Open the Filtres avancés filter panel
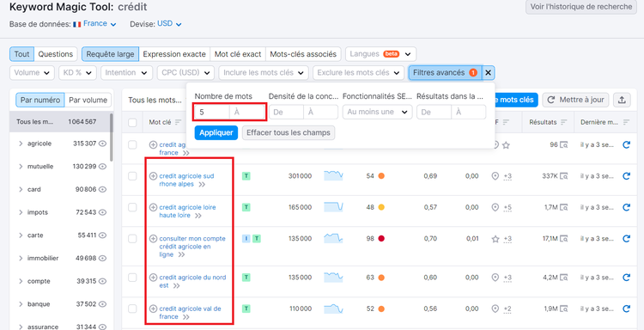The image size is (644, 330). pyautogui.click(x=445, y=73)
